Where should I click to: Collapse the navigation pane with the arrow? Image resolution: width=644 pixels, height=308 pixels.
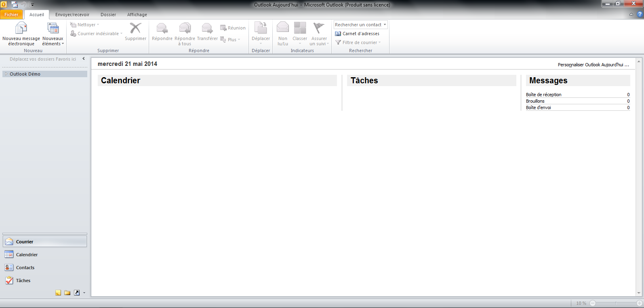pos(84,59)
